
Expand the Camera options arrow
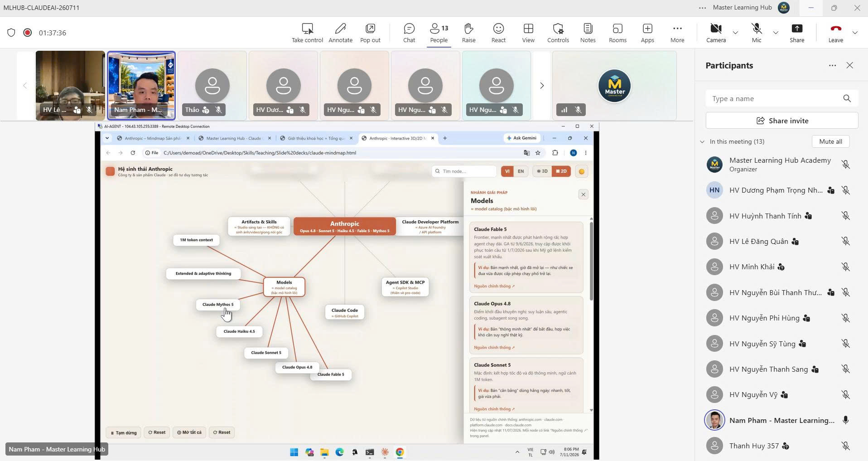point(735,33)
